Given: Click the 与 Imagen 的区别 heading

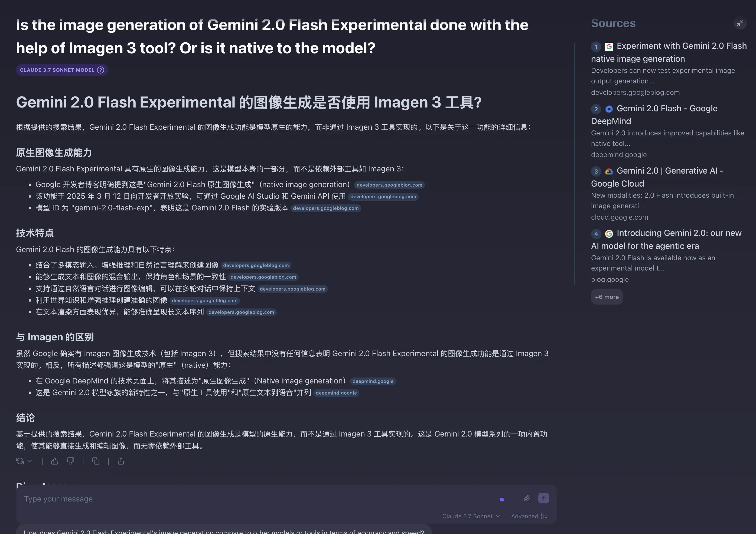Looking at the screenshot, I should pos(55,337).
